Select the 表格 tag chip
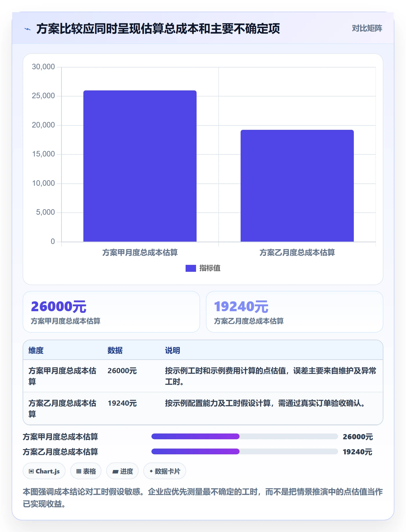Screen dimensions: 406x532 (x=86, y=471)
